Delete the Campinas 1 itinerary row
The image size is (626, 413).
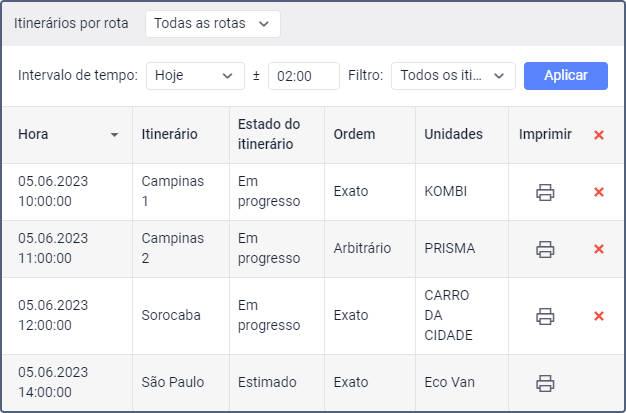[x=599, y=192]
